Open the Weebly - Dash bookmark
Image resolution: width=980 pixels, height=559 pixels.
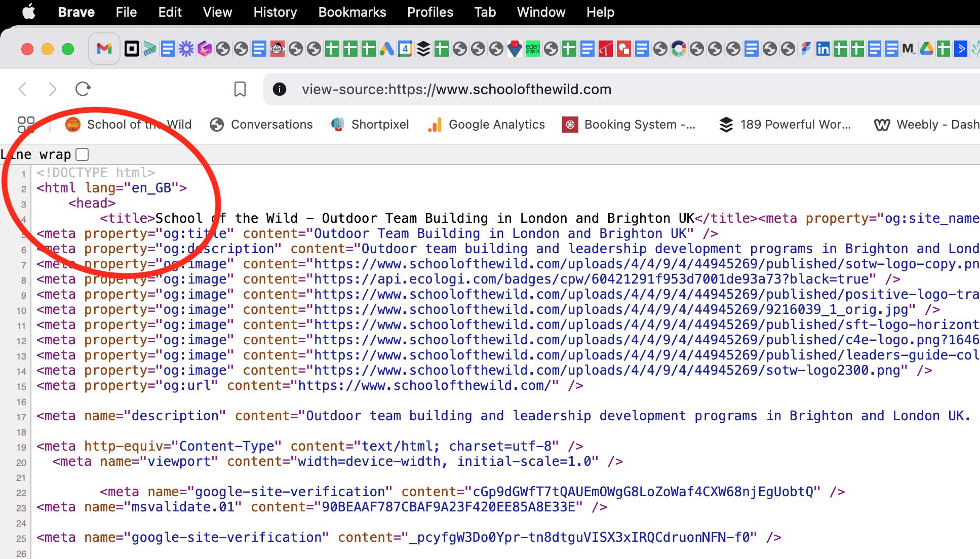coord(927,125)
